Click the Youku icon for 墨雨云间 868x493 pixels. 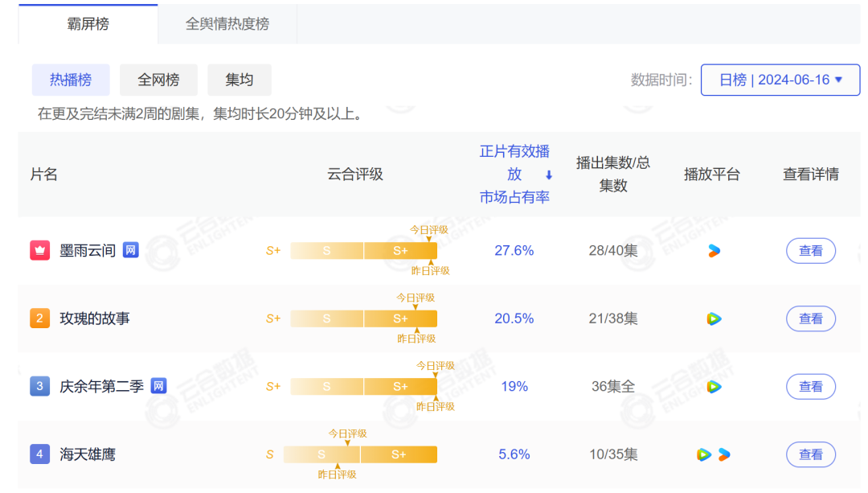coord(714,251)
